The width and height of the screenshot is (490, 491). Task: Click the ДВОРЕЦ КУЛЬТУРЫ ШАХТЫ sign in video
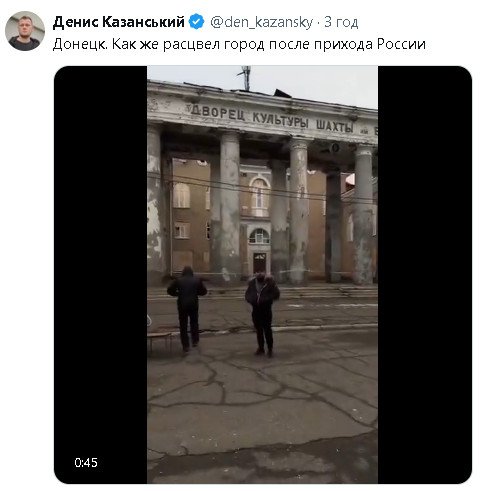272,119
